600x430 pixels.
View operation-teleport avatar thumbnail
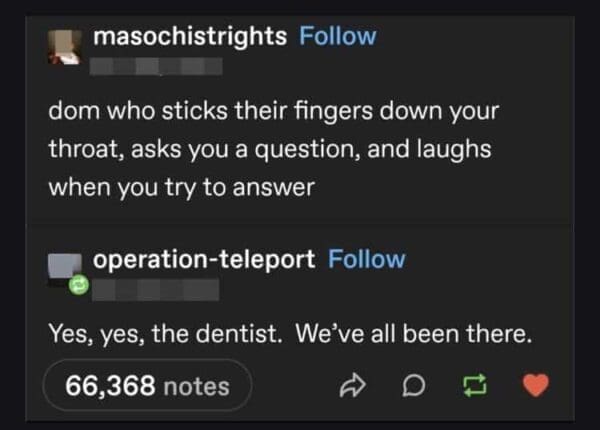(x=65, y=268)
